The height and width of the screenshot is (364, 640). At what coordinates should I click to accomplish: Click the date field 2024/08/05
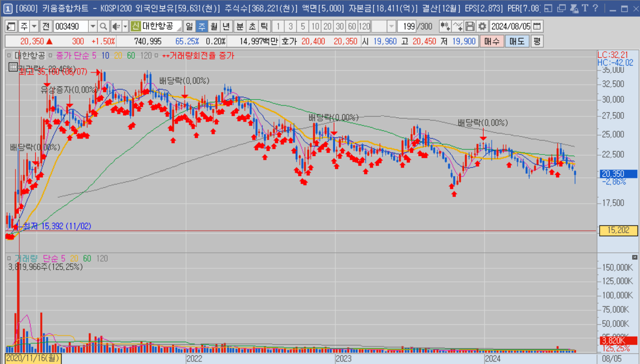(x=511, y=27)
